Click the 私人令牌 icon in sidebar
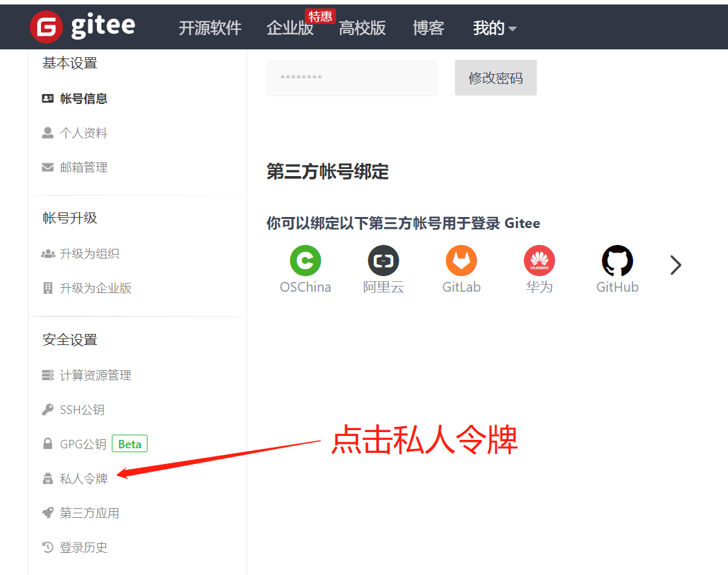The width and height of the screenshot is (728, 575). [47, 478]
